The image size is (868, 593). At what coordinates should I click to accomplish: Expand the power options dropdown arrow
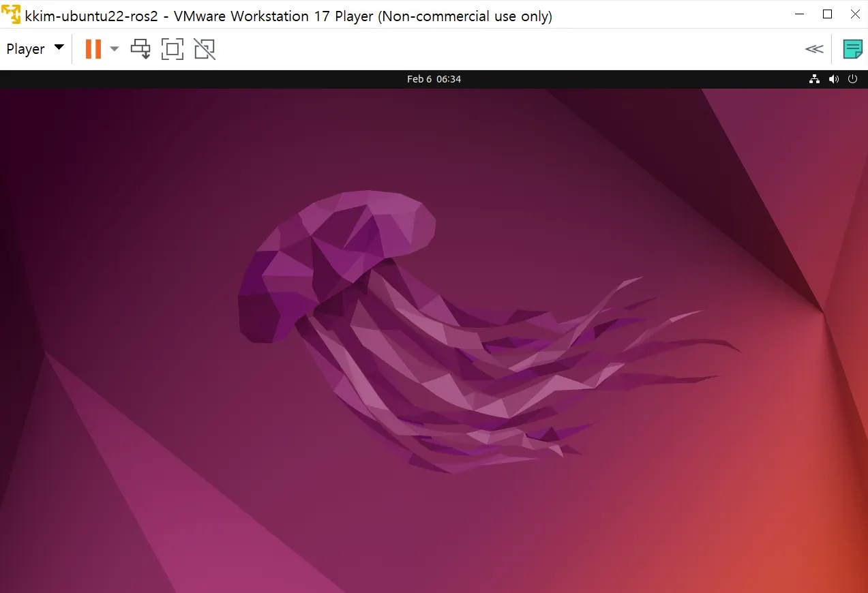(x=115, y=49)
